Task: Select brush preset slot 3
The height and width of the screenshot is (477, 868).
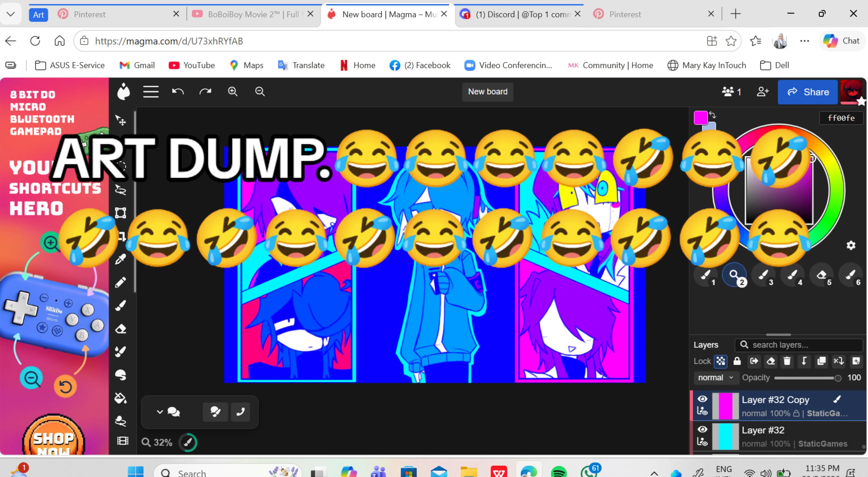Action: tap(763, 275)
